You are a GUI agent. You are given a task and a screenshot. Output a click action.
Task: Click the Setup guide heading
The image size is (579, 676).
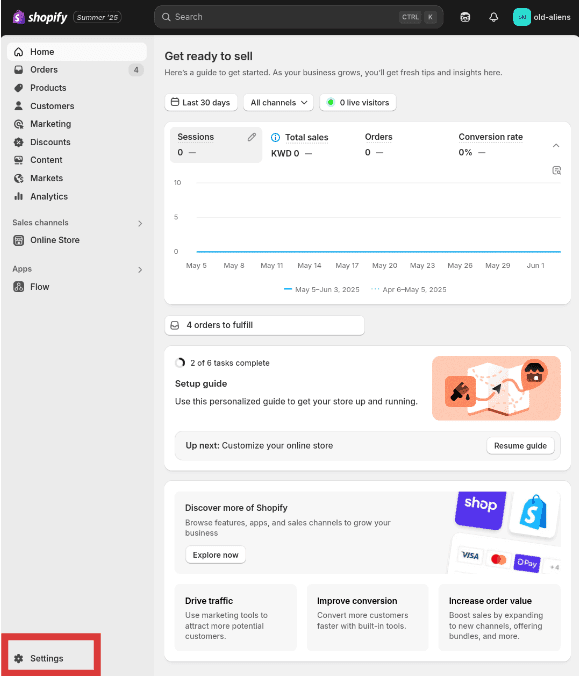(x=201, y=384)
